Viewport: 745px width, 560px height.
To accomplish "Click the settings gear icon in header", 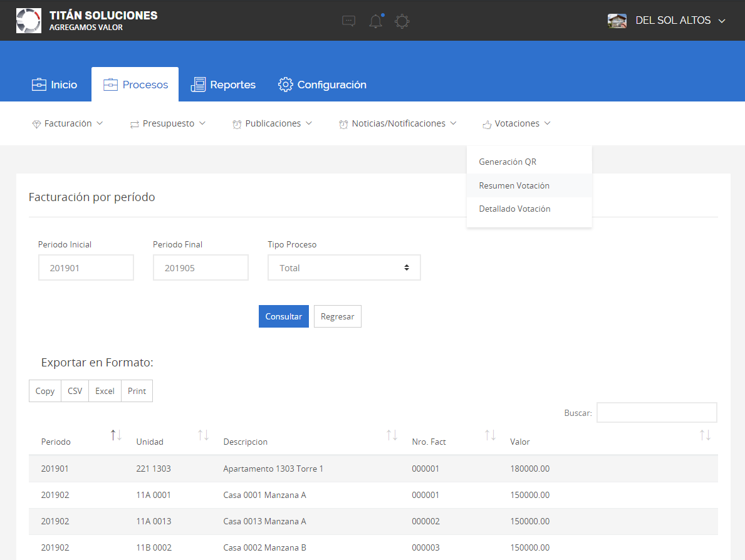I will [x=402, y=21].
